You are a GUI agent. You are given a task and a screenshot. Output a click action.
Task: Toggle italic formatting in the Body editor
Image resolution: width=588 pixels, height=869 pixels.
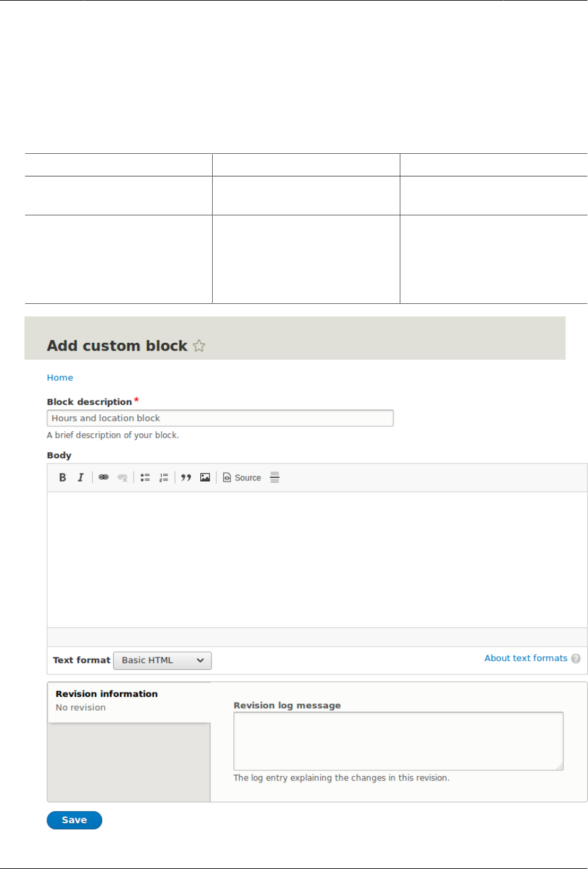pos(80,478)
